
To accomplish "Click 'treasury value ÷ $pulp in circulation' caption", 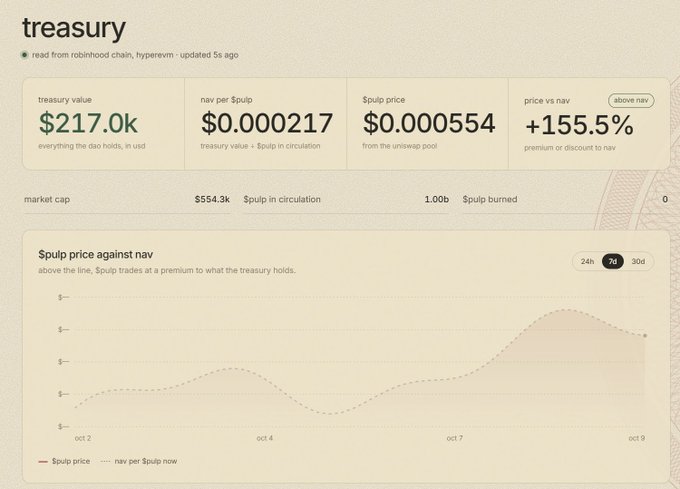I will [x=260, y=146].
